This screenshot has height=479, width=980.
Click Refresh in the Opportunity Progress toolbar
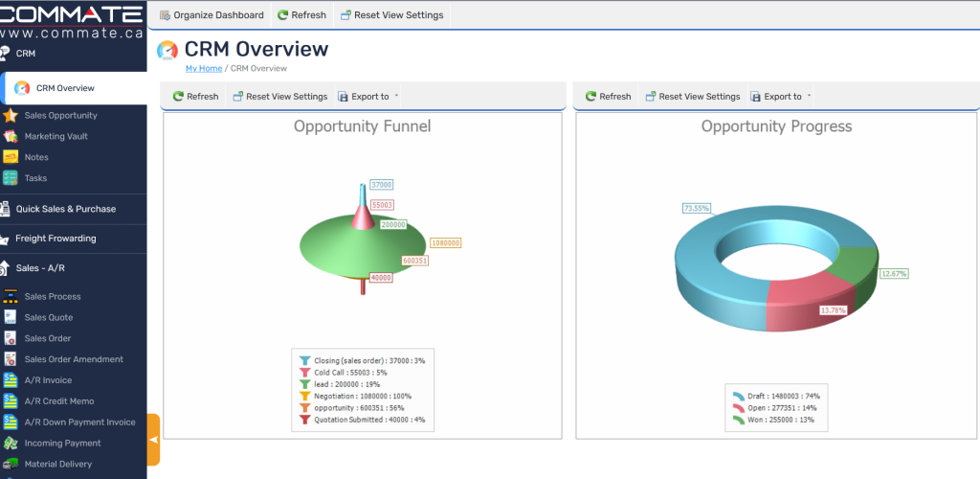pyautogui.click(x=608, y=97)
